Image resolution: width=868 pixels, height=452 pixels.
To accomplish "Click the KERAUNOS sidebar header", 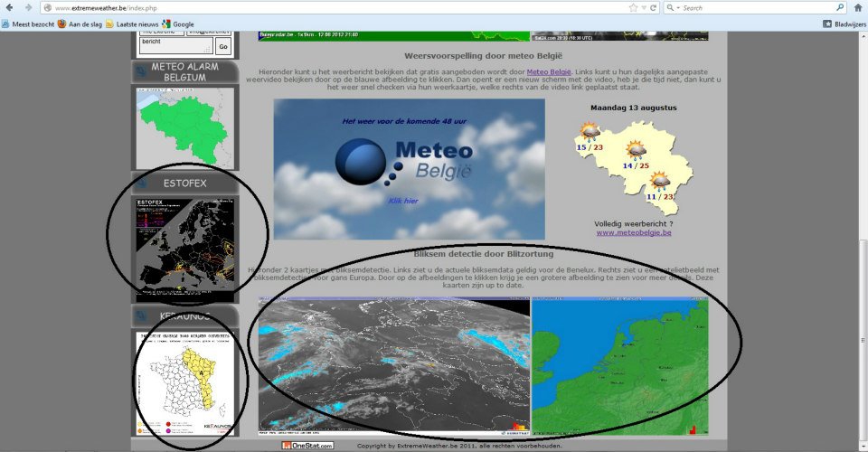I will [x=184, y=315].
